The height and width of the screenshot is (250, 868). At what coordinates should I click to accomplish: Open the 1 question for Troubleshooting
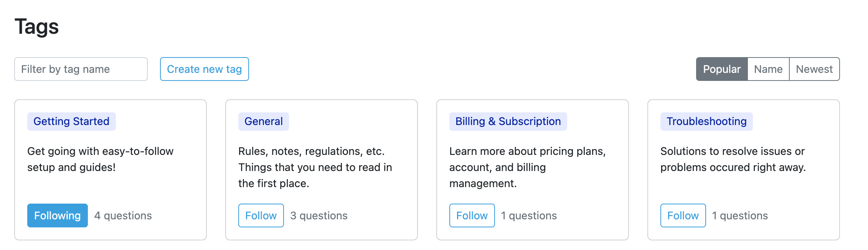(740, 215)
